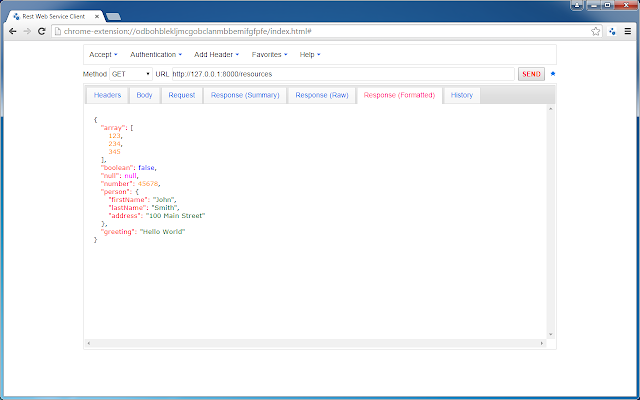Open the Chrome hamburger menu
The image size is (640, 400).
pos(628,31)
